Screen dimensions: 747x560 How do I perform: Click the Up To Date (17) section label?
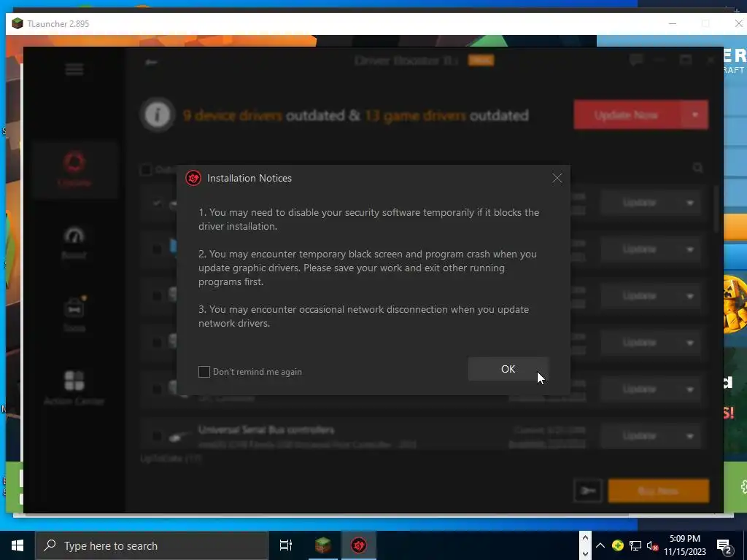171,458
